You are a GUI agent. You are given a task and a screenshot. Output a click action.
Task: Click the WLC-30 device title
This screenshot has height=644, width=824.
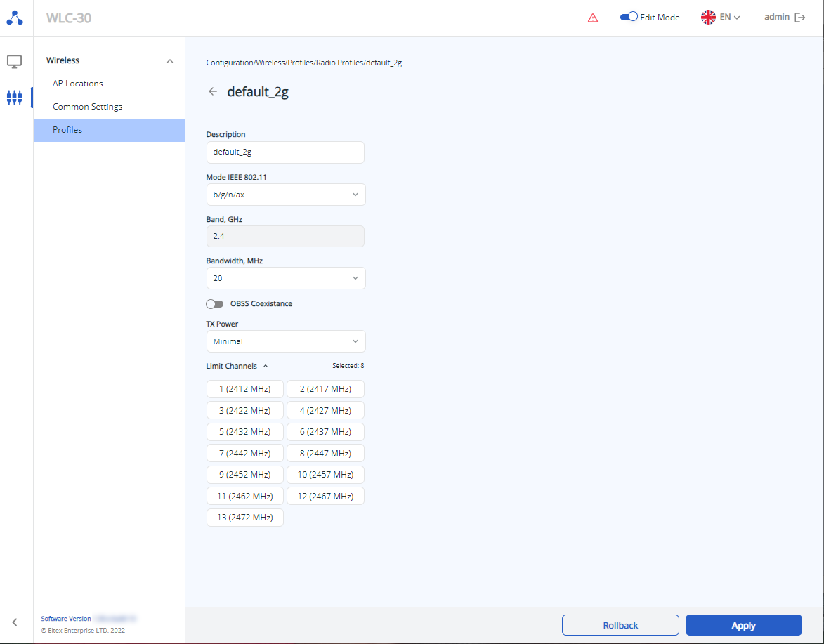click(69, 18)
